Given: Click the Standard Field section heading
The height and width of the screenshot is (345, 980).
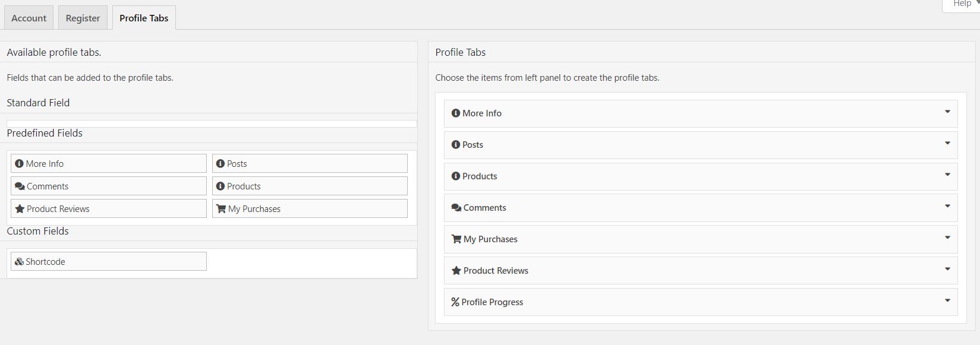Looking at the screenshot, I should tap(38, 103).
